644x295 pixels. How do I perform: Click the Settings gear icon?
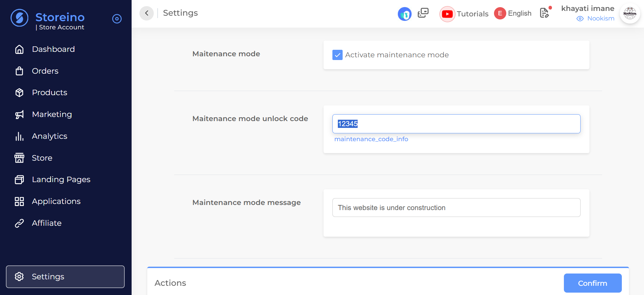19,277
